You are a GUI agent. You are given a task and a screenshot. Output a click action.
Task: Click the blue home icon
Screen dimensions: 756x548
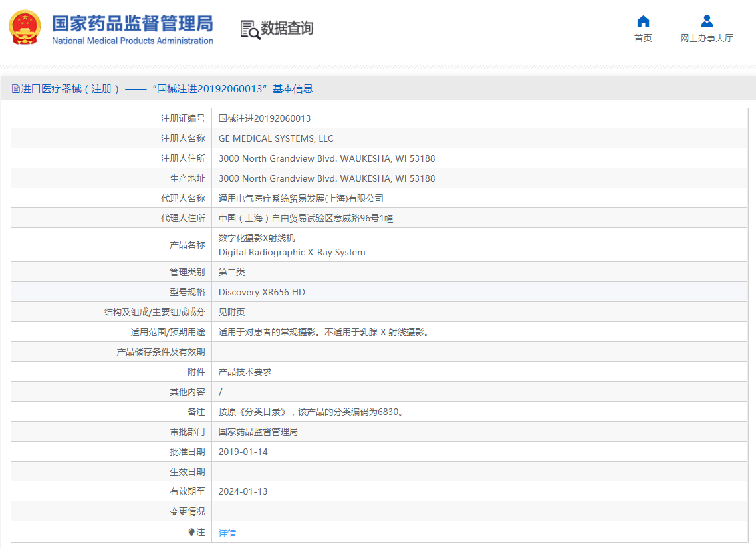[643, 21]
